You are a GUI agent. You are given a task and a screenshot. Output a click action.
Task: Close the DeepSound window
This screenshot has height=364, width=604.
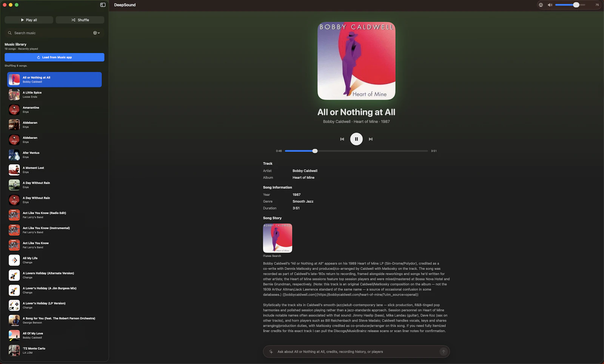pyautogui.click(x=5, y=5)
